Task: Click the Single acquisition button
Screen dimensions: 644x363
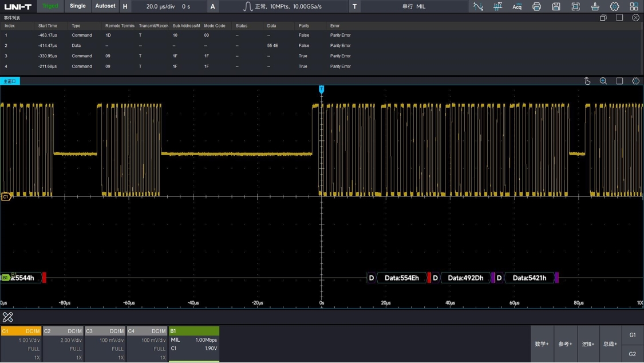Action: (78, 6)
